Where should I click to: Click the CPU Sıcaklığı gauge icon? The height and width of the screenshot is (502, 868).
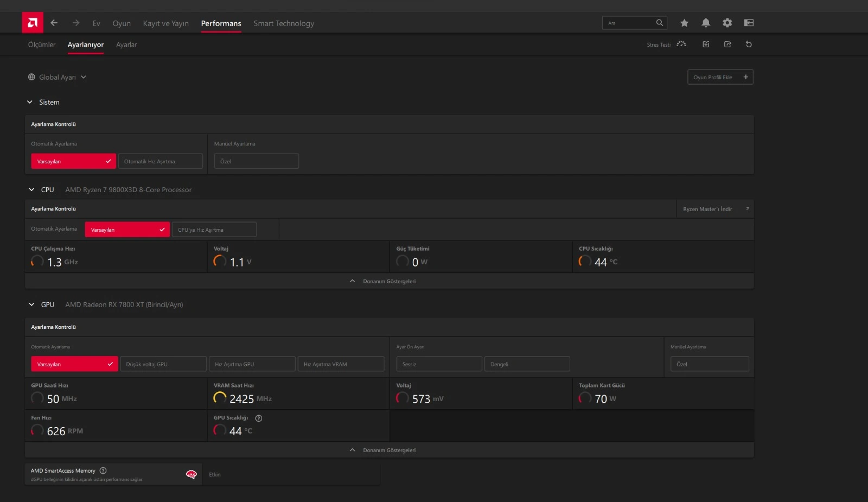(x=585, y=262)
